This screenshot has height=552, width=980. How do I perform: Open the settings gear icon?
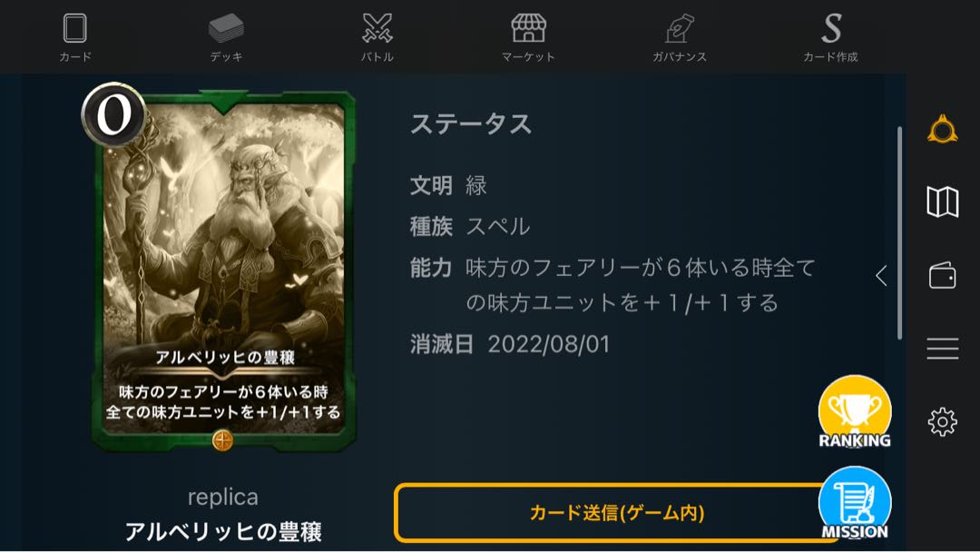click(x=943, y=422)
